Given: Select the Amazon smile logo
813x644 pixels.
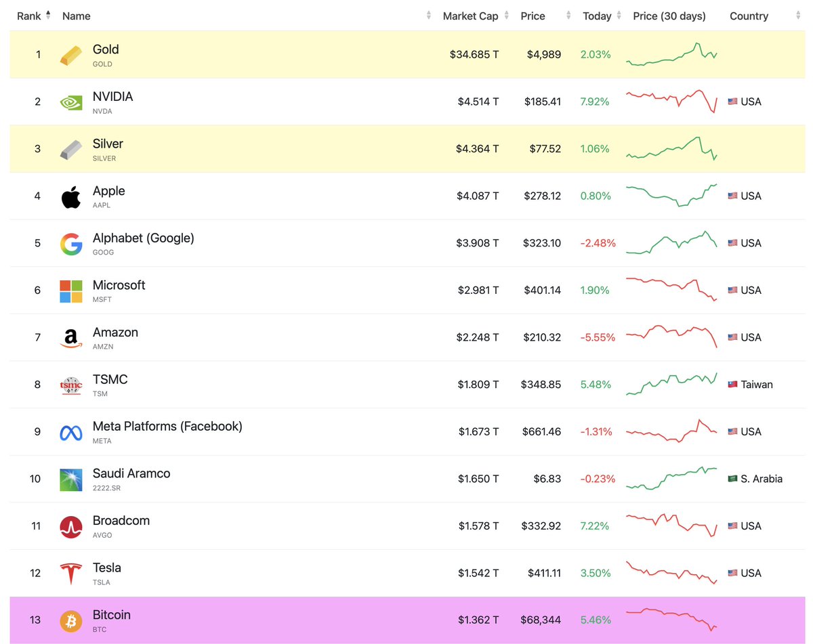Looking at the screenshot, I should (70, 337).
